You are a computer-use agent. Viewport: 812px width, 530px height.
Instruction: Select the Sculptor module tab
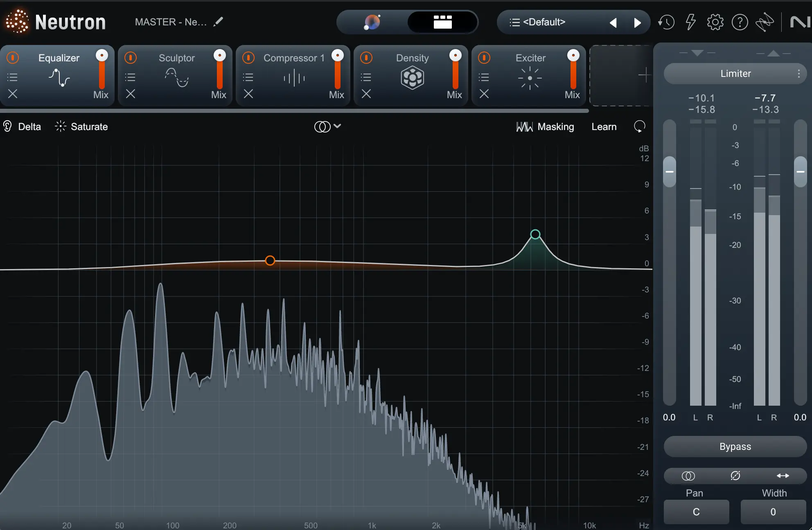(176, 58)
